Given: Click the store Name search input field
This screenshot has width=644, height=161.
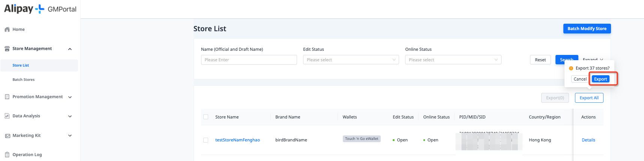Looking at the screenshot, I should coord(249,60).
